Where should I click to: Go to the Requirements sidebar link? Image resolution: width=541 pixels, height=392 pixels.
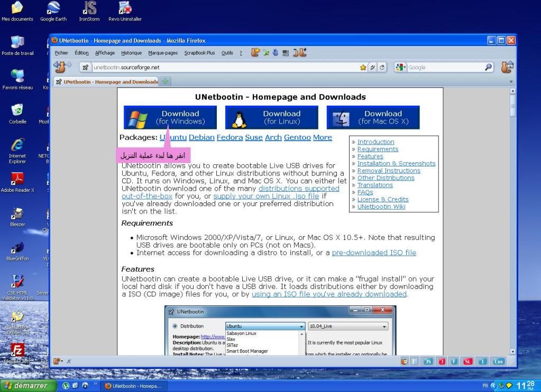pyautogui.click(x=378, y=149)
